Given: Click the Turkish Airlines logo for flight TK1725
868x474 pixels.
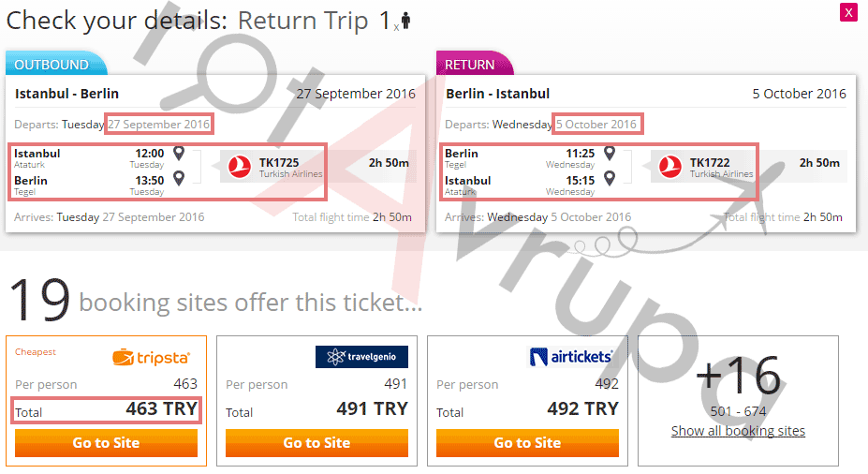Looking at the screenshot, I should pos(241,167).
